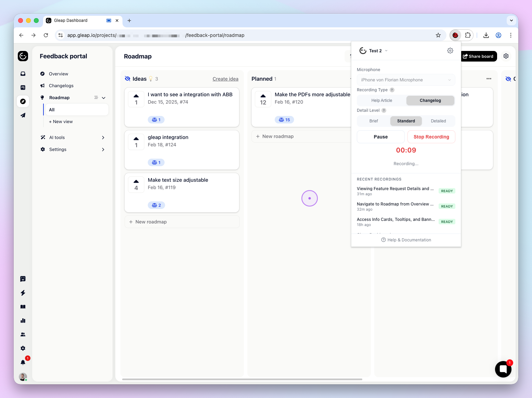Open the chat messenger bubble widget
The image size is (532, 398).
pyautogui.click(x=503, y=369)
